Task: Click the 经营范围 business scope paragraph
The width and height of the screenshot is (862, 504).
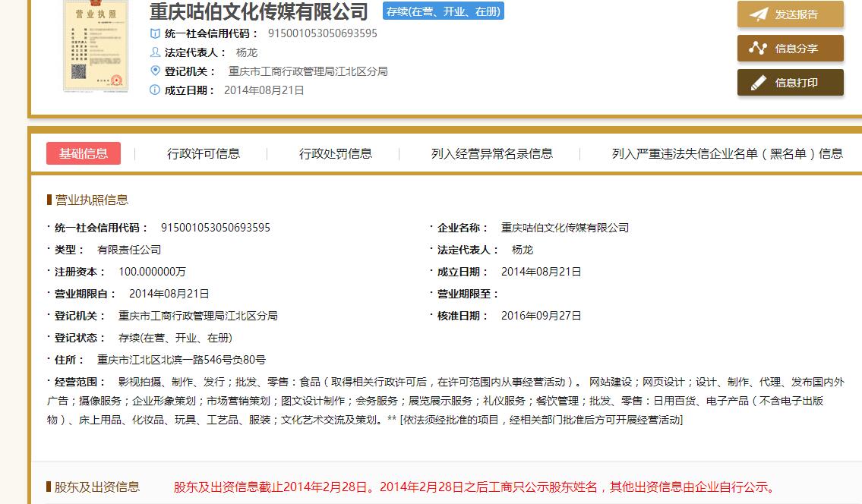Action: (x=446, y=401)
